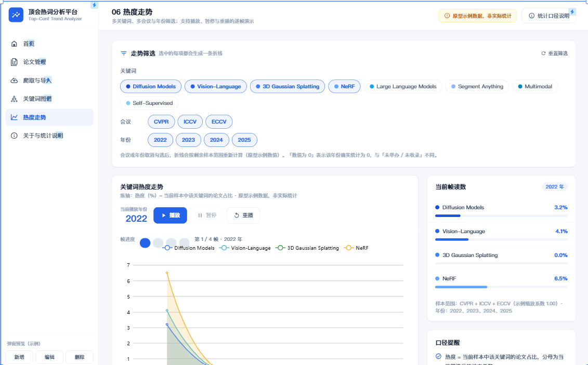
Task: Toggle the CVPR conference chip
Action: pyautogui.click(x=161, y=121)
